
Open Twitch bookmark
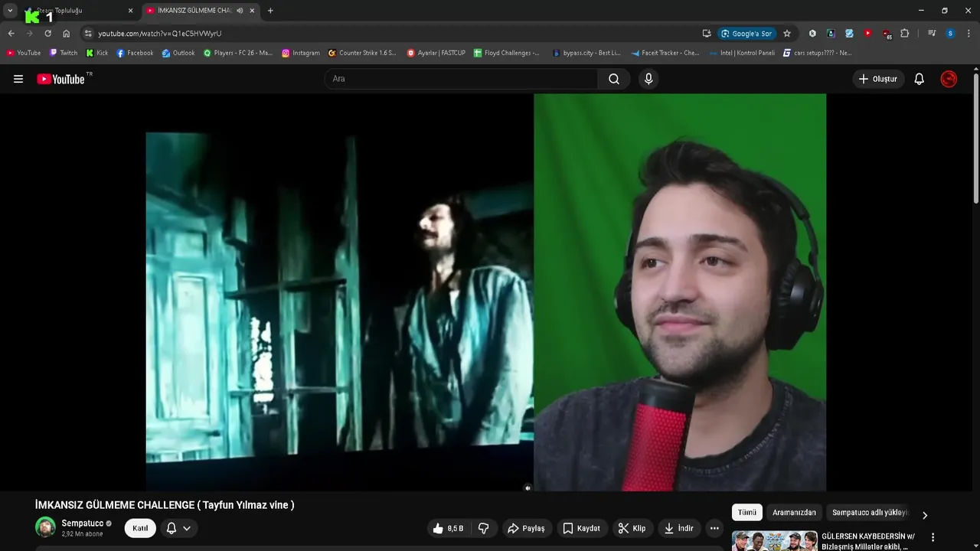64,53
